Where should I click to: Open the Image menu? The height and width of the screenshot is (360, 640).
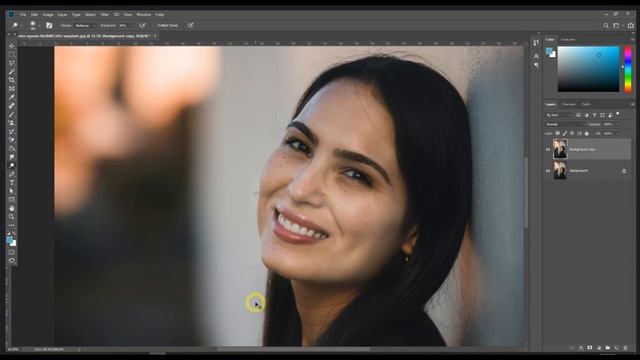click(x=48, y=14)
